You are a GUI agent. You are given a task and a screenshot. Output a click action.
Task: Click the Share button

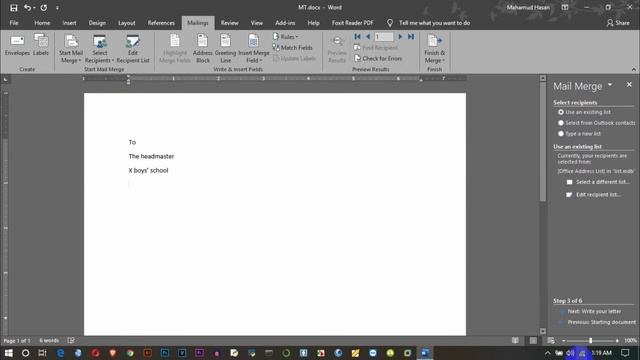pyautogui.click(x=618, y=23)
